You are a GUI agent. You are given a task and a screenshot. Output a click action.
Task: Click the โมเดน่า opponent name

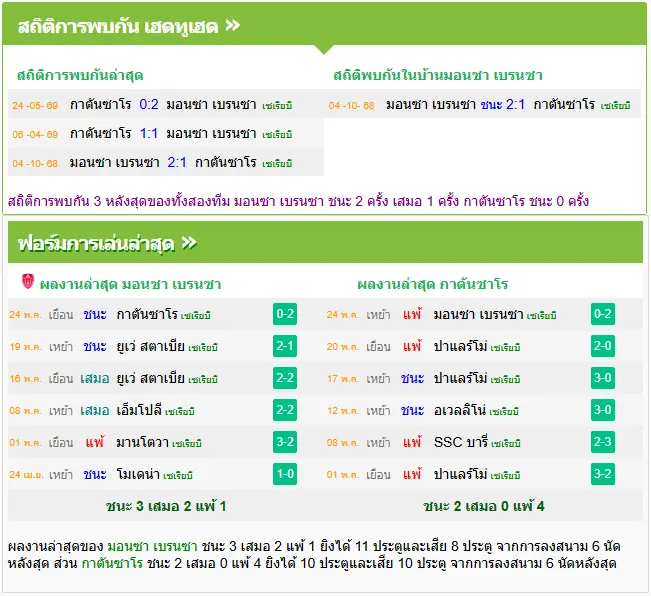pyautogui.click(x=138, y=474)
